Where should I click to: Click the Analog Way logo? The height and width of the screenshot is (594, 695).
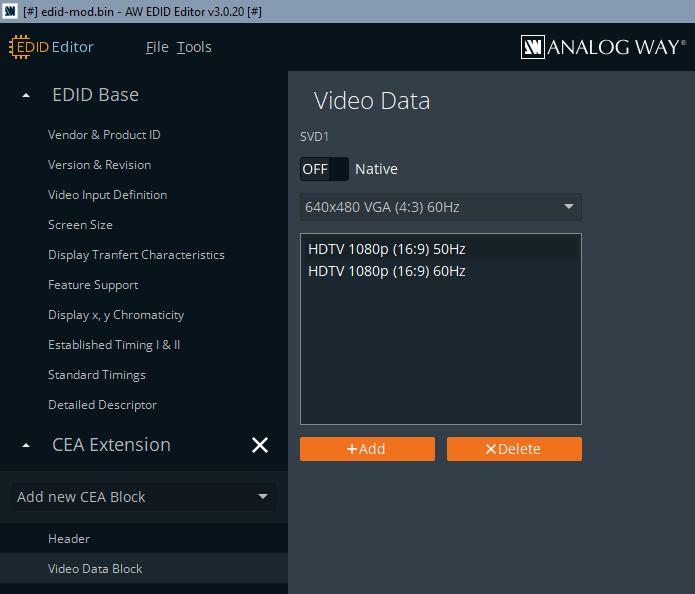[x=603, y=47]
